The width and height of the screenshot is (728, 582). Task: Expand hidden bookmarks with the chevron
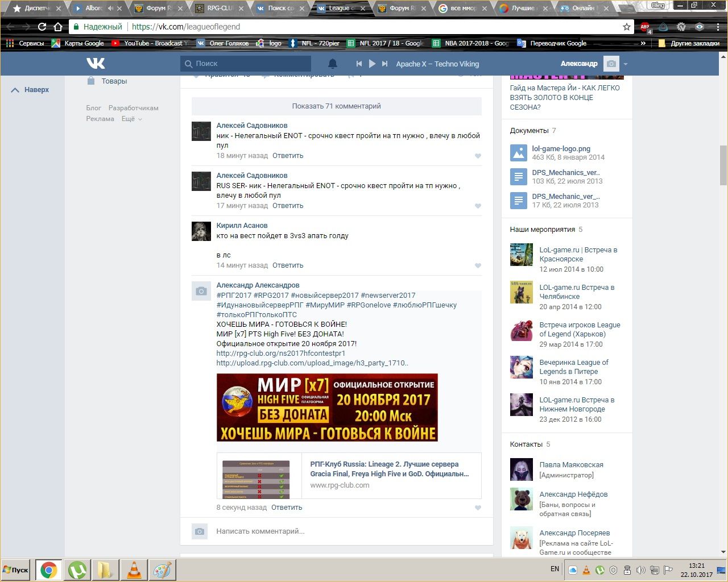[x=643, y=43]
